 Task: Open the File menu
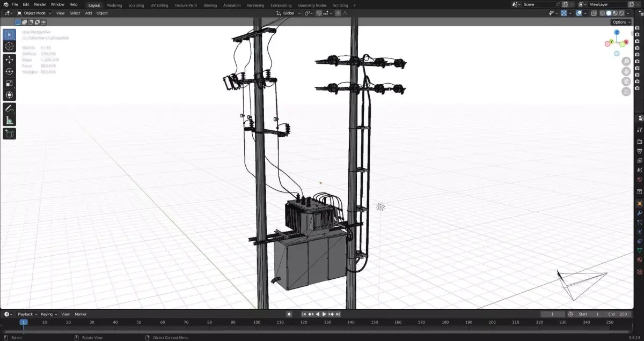16,4
